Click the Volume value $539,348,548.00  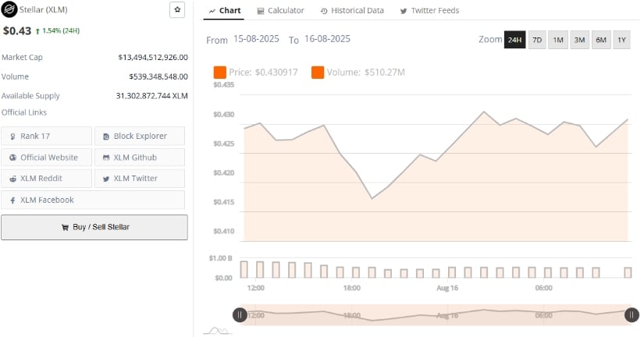click(x=158, y=76)
